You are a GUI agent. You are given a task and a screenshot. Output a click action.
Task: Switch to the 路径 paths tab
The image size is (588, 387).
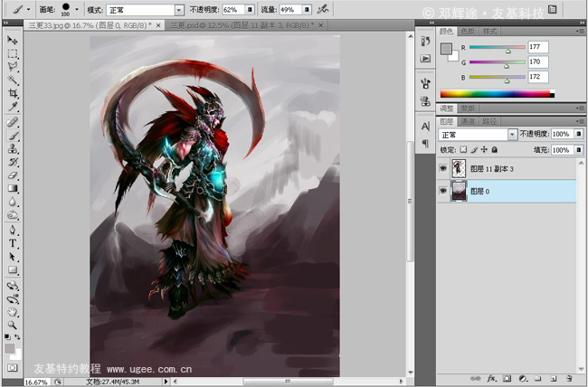click(x=489, y=121)
